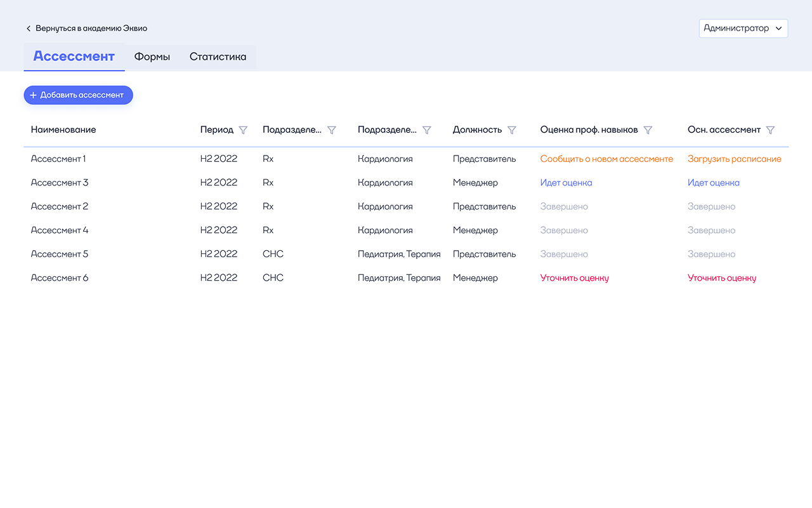Click the filter icon next to Период
Viewport: 812px width, 508px height.
[243, 130]
